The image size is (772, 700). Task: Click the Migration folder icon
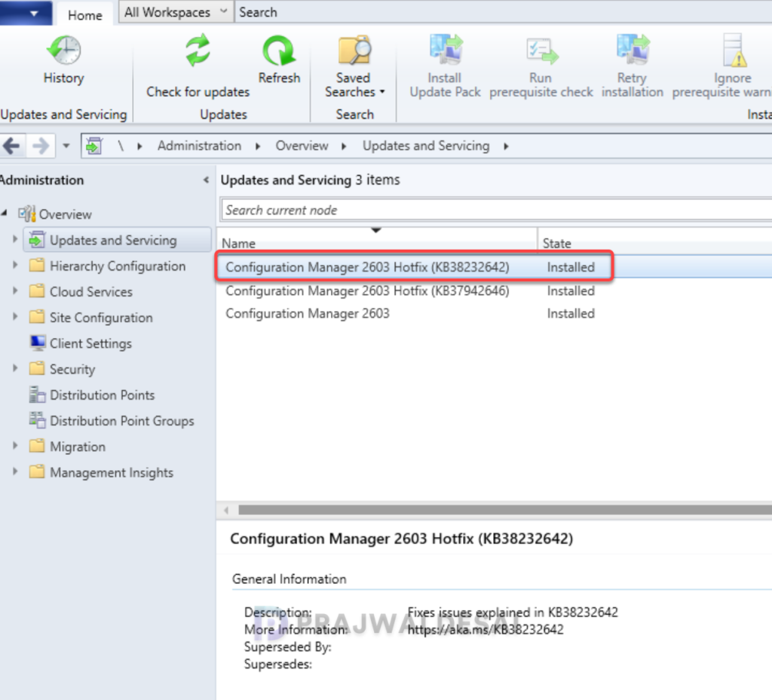click(x=37, y=446)
